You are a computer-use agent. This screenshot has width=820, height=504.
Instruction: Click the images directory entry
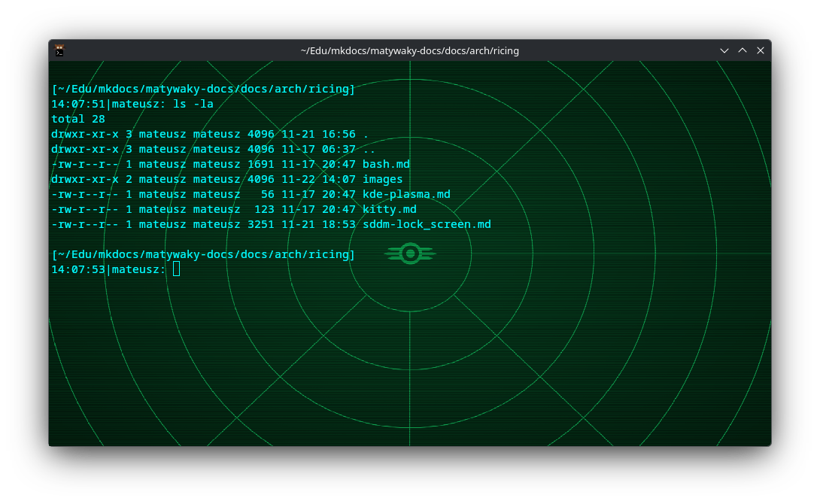coord(383,179)
